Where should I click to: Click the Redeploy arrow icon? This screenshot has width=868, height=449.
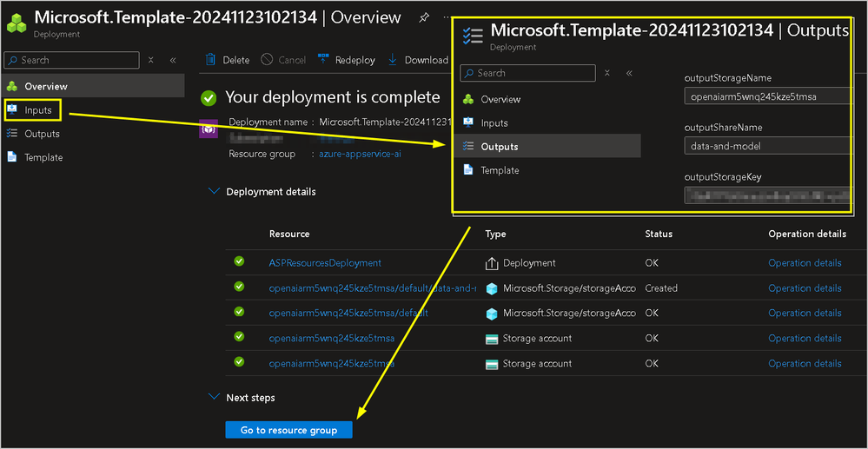324,60
